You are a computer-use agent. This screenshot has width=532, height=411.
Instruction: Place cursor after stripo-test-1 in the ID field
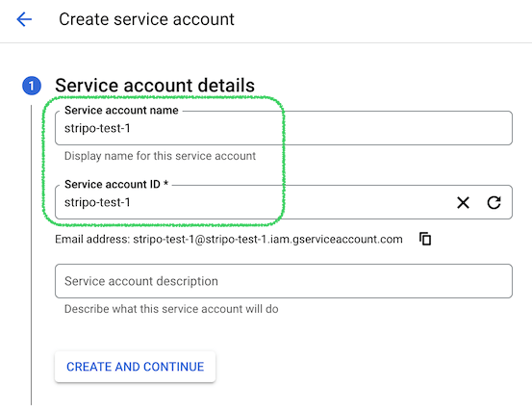(x=131, y=203)
